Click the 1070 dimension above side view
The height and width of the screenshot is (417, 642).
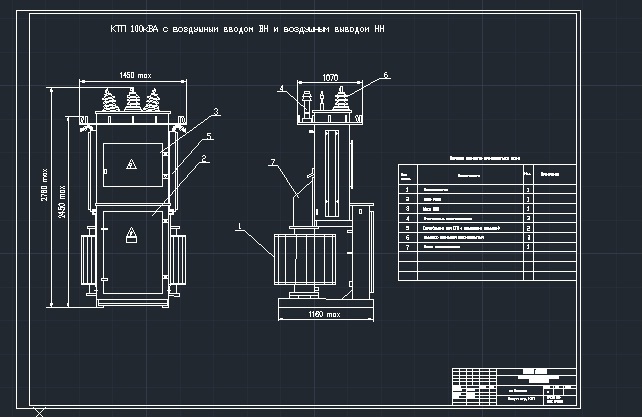pos(330,77)
